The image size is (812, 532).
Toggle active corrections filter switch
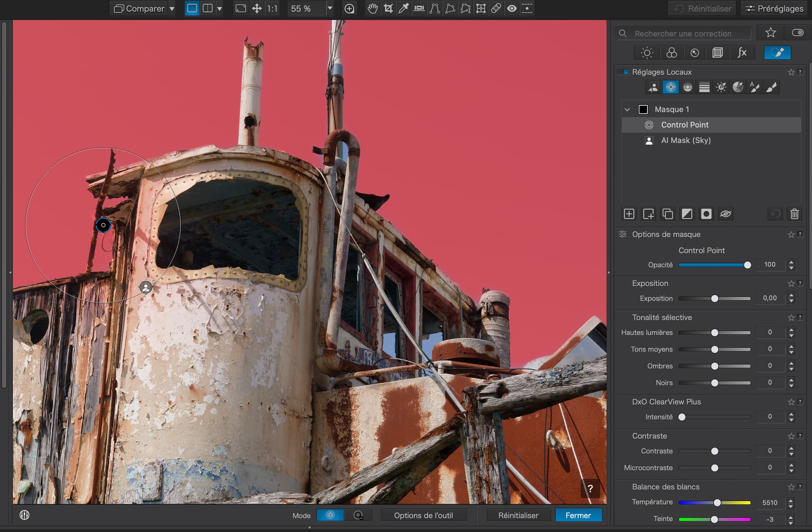click(797, 33)
